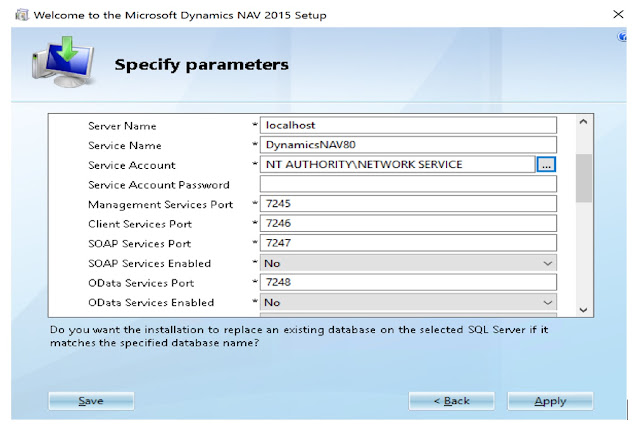640x429 pixels.
Task: Open the SOAP Services Enabled dropdown
Action: pyautogui.click(x=408, y=263)
